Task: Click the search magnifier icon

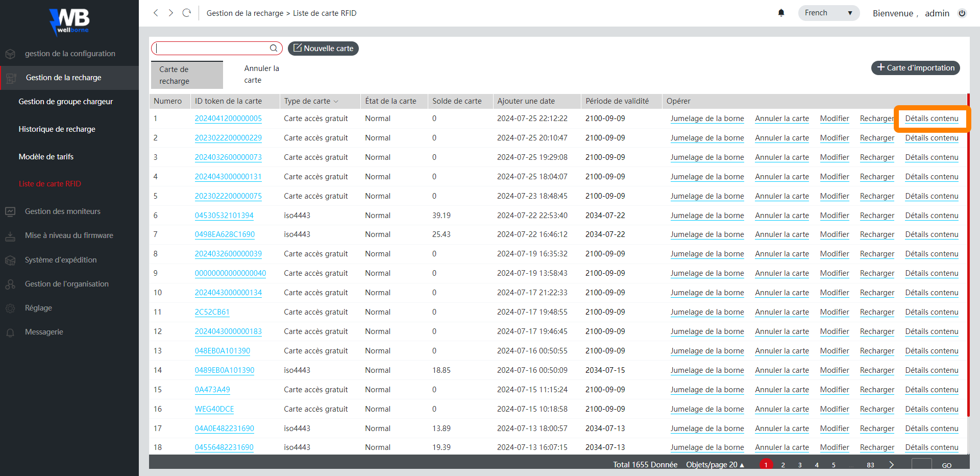Action: [x=274, y=48]
